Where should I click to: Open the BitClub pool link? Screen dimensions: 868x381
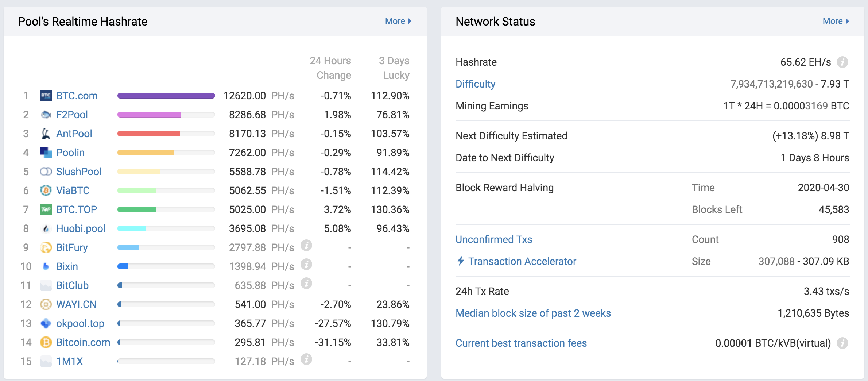click(73, 285)
